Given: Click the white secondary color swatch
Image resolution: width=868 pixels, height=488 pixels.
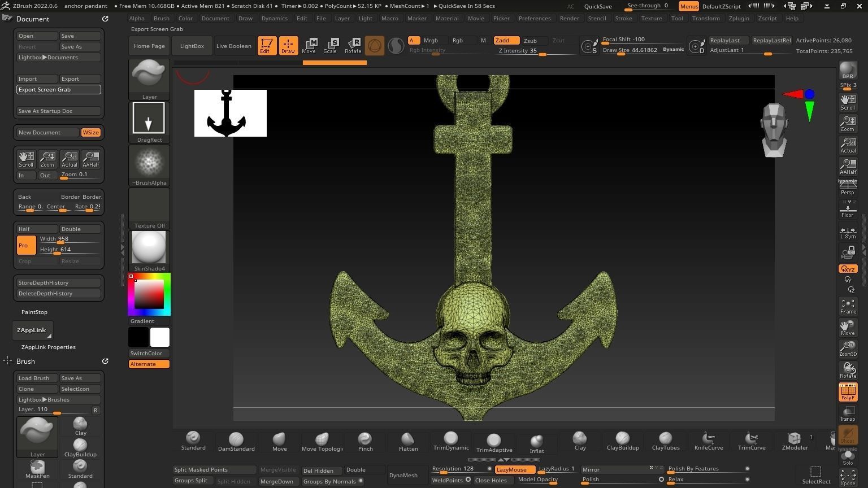Looking at the screenshot, I should click(159, 337).
